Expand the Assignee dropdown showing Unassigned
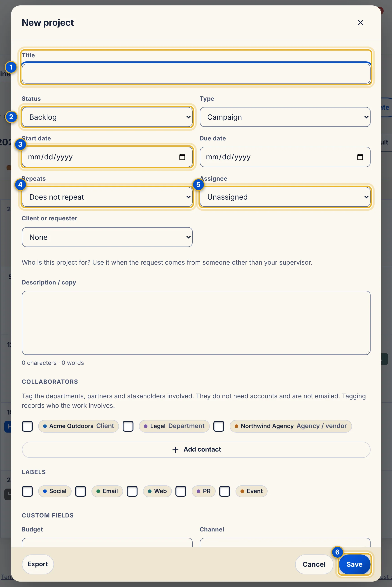This screenshot has width=392, height=587. [x=285, y=197]
